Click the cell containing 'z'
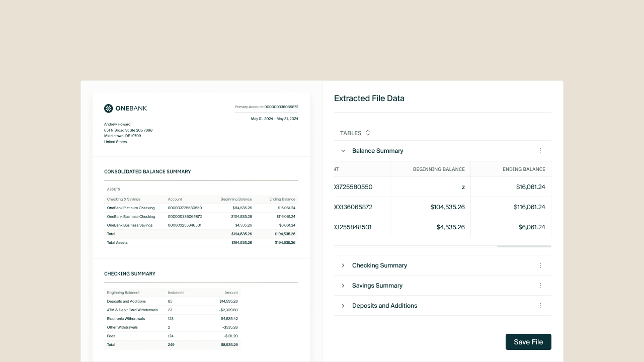This screenshot has width=644, height=362. (430, 187)
